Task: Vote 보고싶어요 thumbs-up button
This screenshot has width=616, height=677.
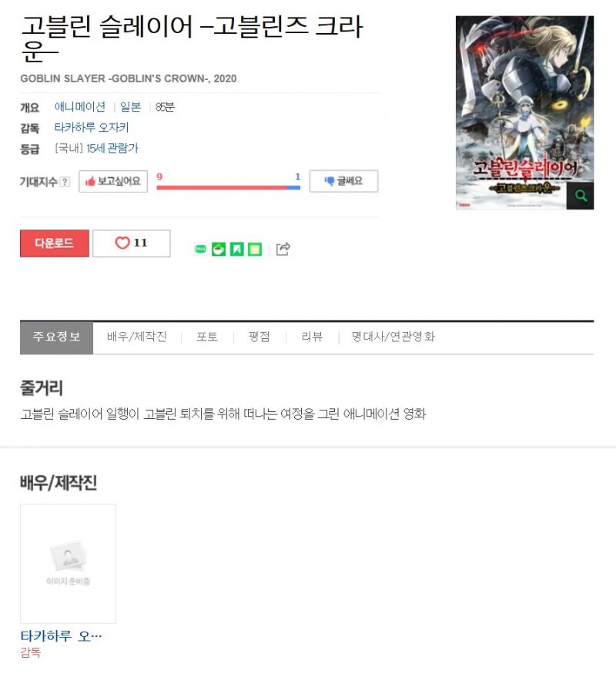Action: pos(113,181)
